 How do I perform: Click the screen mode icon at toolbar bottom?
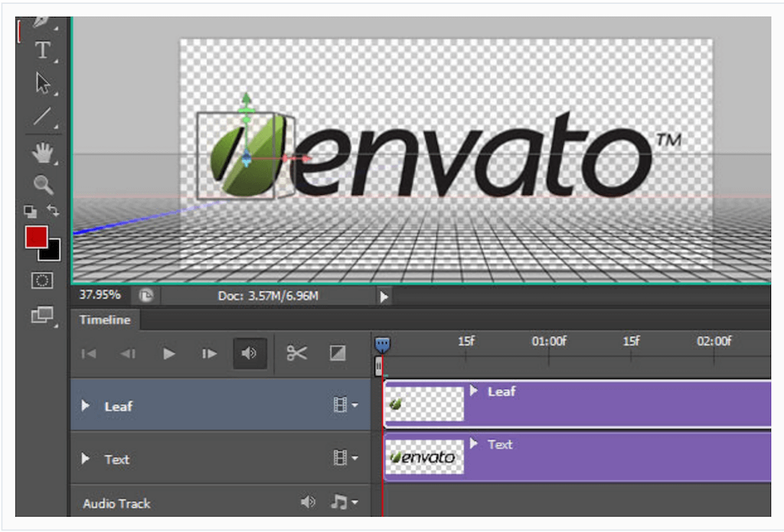tap(42, 315)
